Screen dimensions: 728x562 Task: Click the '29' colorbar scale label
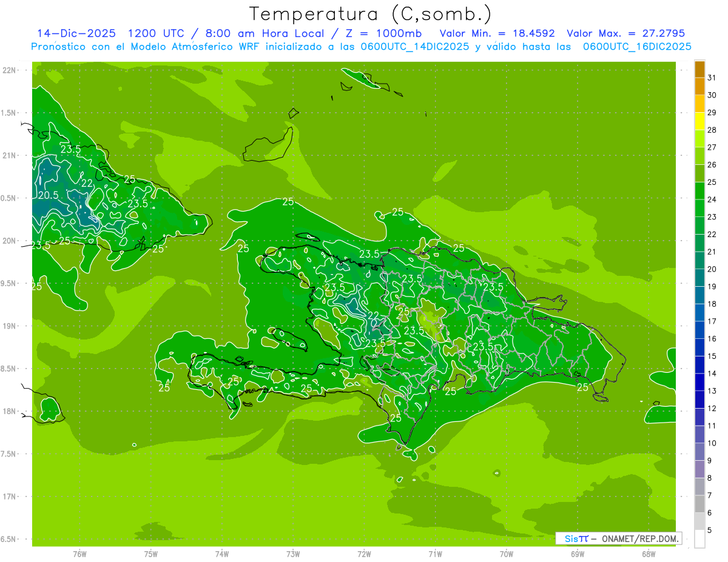(x=712, y=113)
